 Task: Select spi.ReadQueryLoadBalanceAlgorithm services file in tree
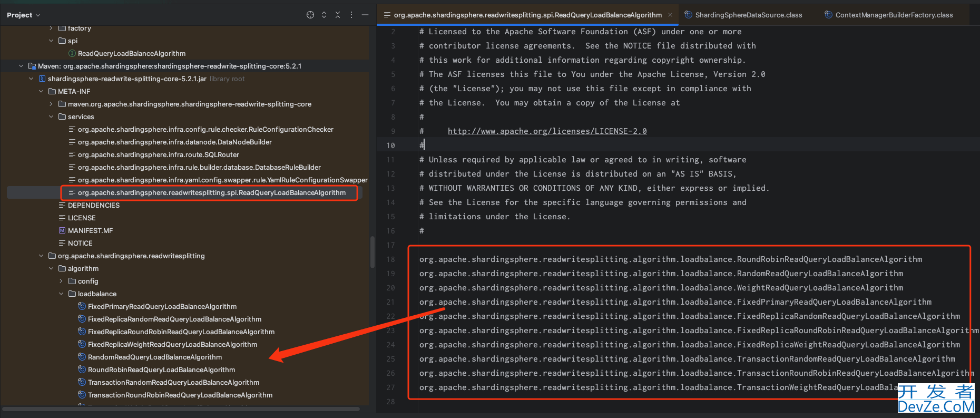212,192
